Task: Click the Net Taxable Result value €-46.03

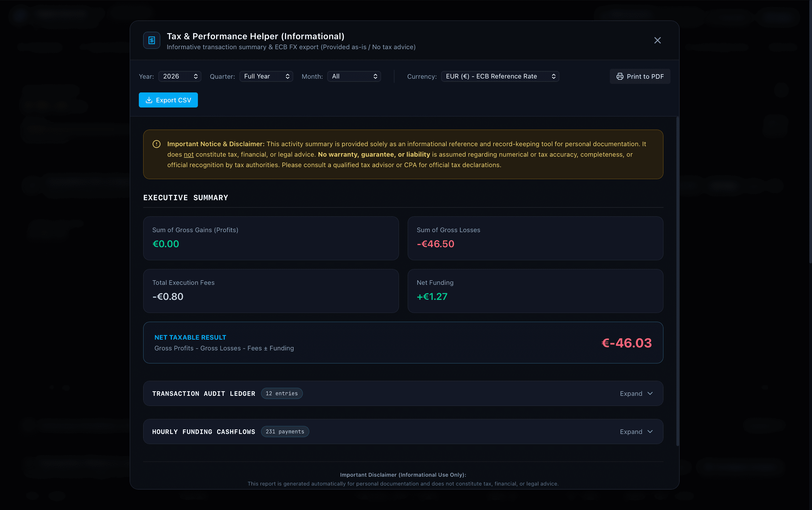Action: (627, 343)
